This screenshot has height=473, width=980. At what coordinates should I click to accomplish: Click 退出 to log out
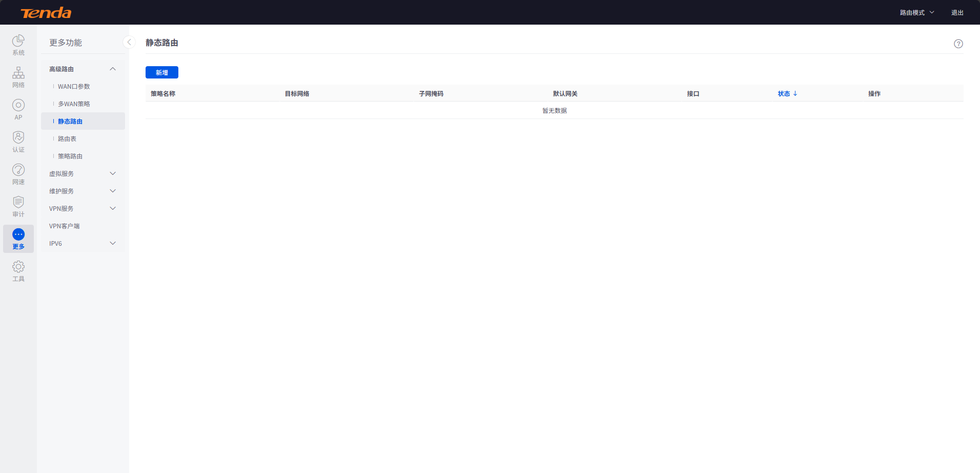tap(957, 12)
